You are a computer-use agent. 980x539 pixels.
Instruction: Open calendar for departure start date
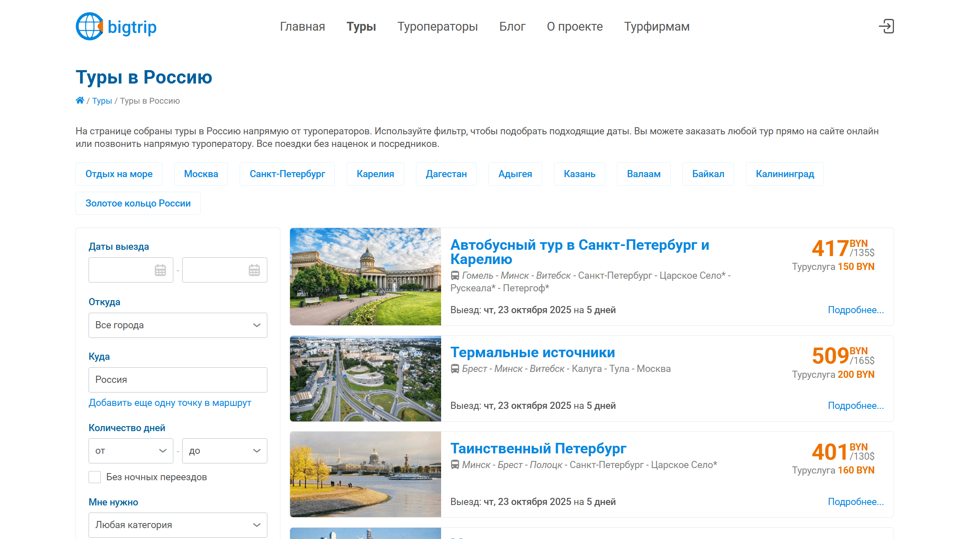(160, 270)
